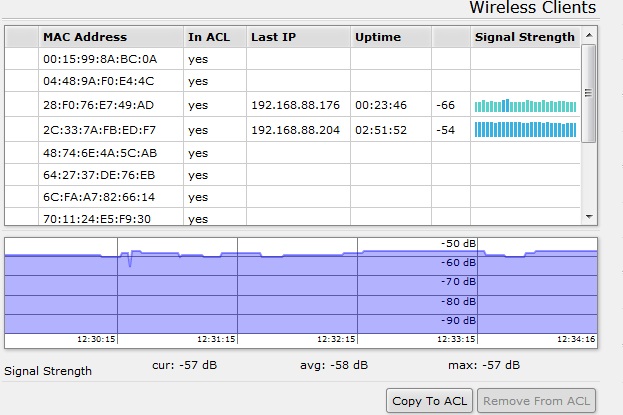The height and width of the screenshot is (415, 623).
Task: Click the table scrollbar down arrow
Action: (x=588, y=216)
